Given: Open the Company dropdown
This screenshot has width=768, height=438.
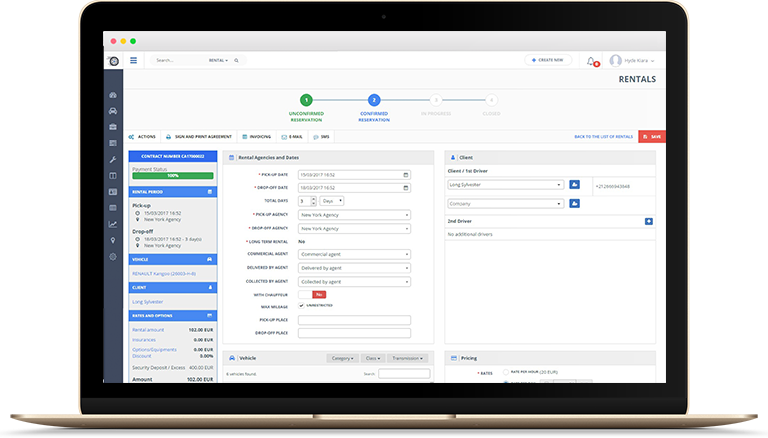Looking at the screenshot, I should [505, 203].
